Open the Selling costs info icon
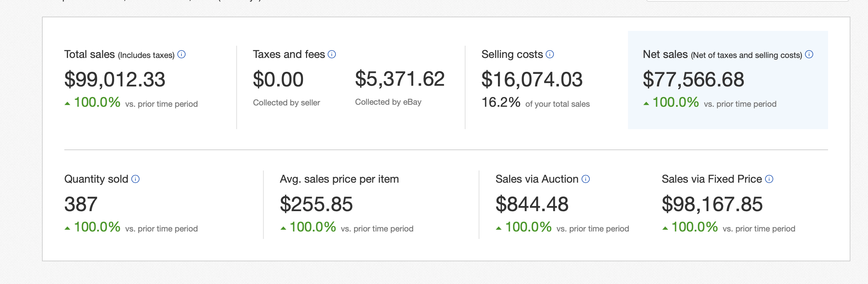The image size is (868, 284). pyautogui.click(x=550, y=54)
